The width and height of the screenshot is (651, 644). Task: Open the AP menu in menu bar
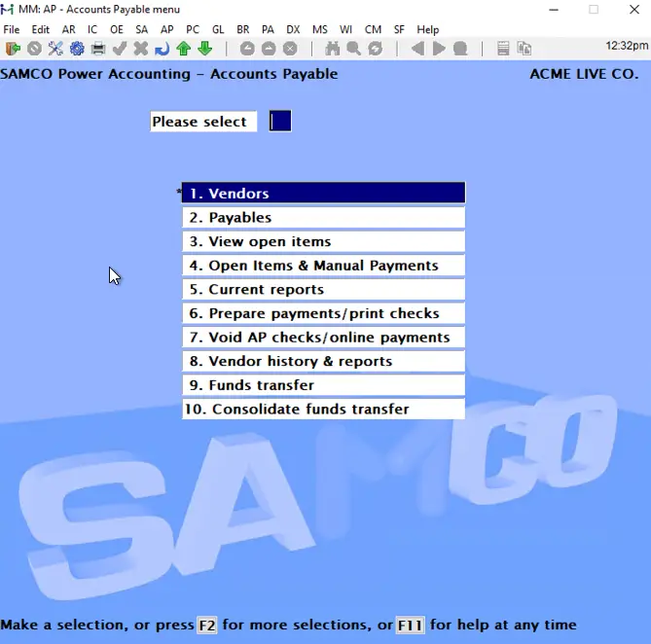click(167, 30)
